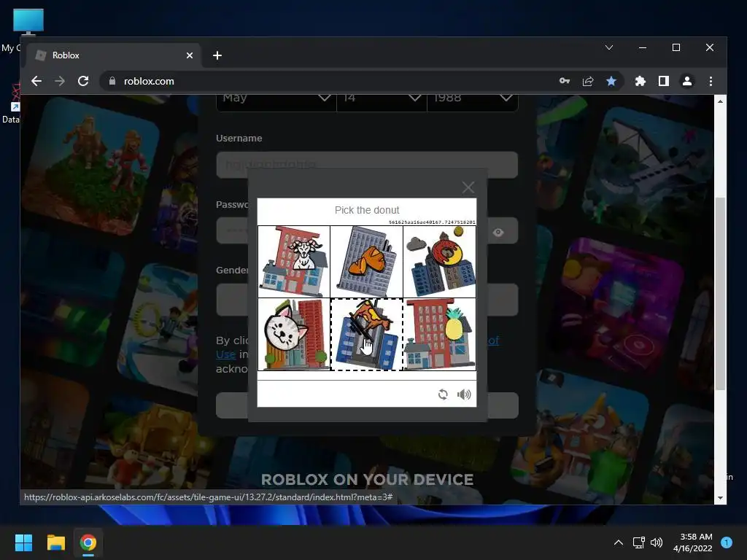747x560 pixels.
Task: Pick the cat face tile
Action: (294, 334)
